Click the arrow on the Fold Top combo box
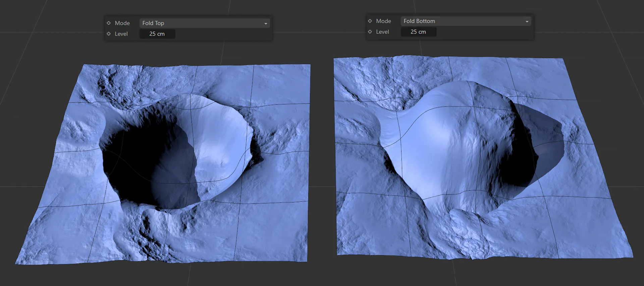 point(266,23)
